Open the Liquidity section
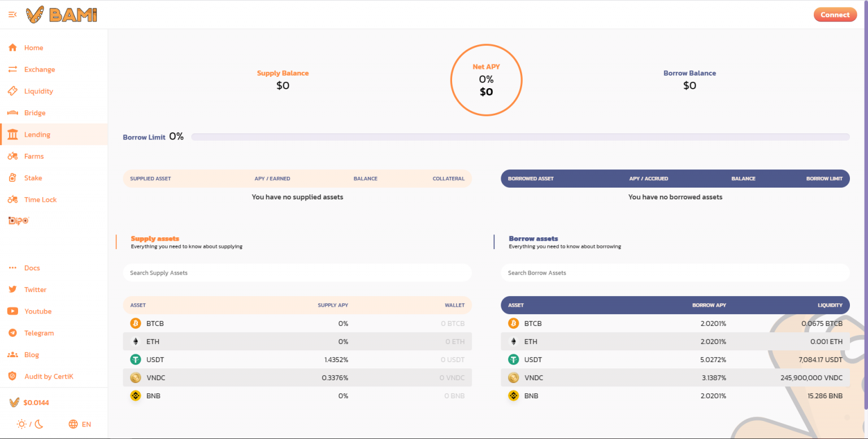 click(x=54, y=91)
